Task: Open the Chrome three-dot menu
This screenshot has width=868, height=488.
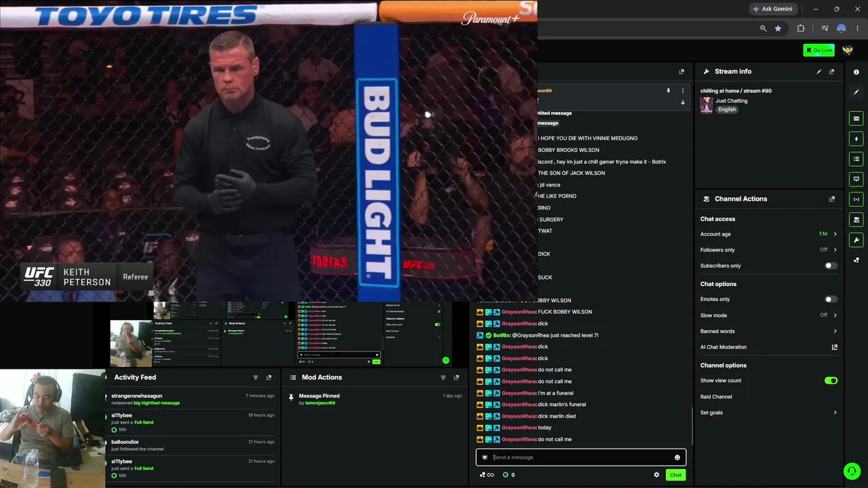Action: pos(858,28)
